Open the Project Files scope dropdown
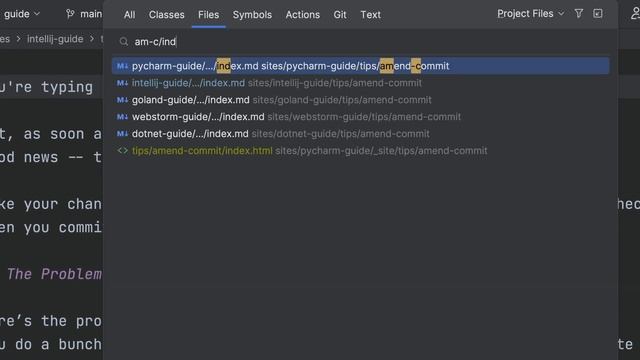 (531, 14)
